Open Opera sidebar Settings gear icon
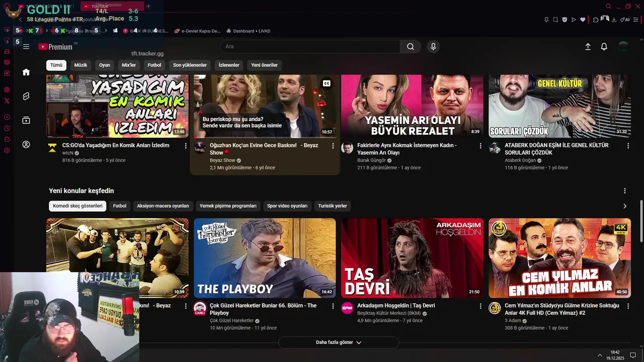 7,150
